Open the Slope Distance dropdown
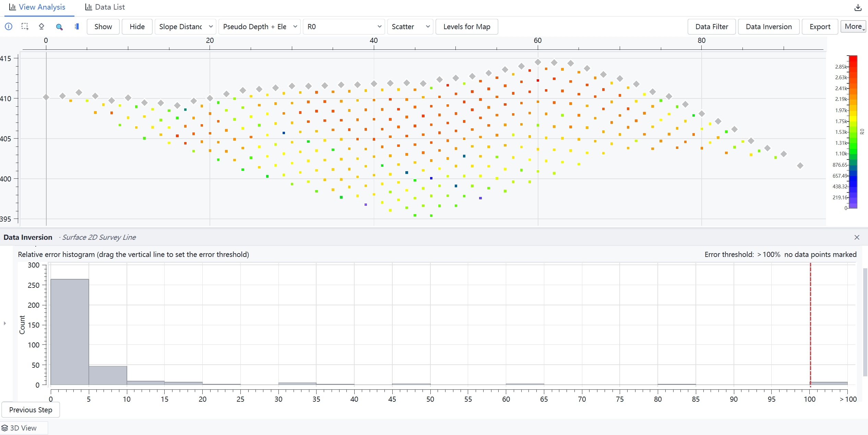The height and width of the screenshot is (435, 868). [x=186, y=27]
